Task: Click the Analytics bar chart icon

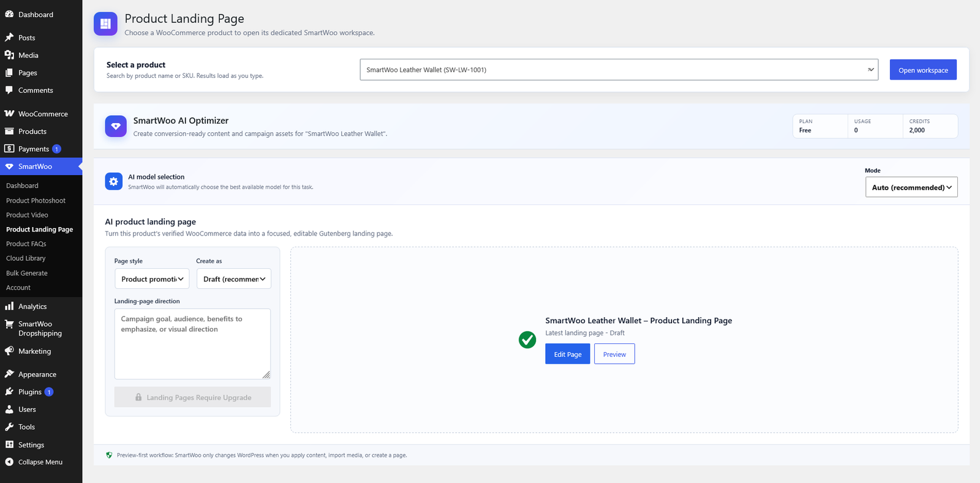Action: [9, 306]
